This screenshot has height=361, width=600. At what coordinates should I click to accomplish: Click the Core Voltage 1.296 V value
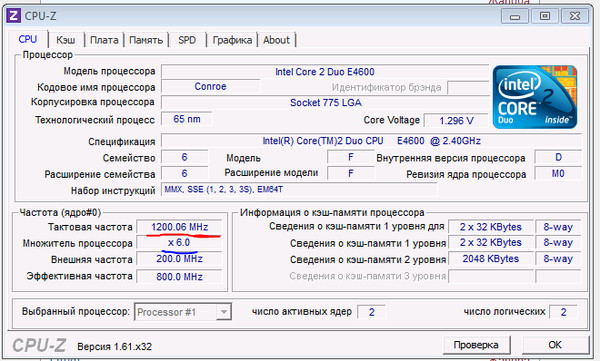(x=456, y=121)
